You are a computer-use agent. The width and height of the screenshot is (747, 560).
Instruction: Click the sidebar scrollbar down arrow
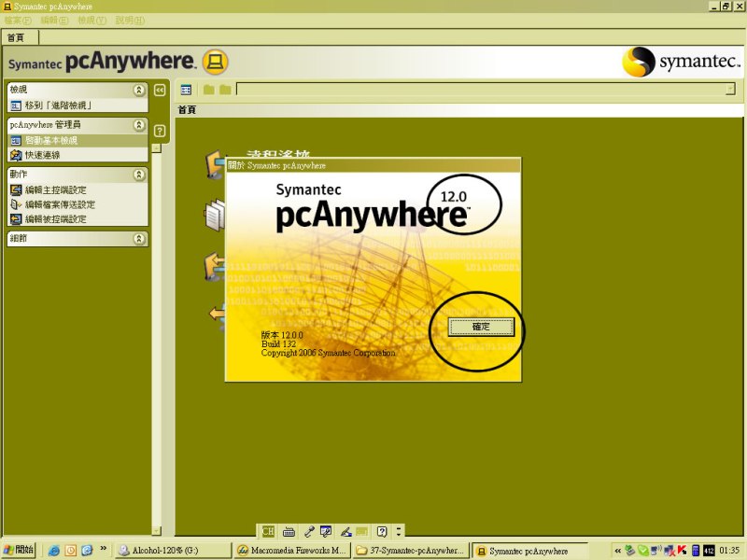[156, 530]
